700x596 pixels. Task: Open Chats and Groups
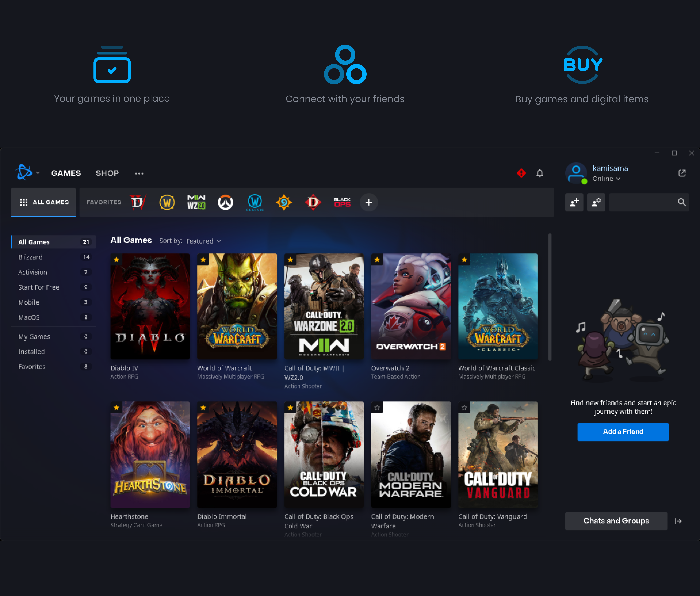click(616, 521)
